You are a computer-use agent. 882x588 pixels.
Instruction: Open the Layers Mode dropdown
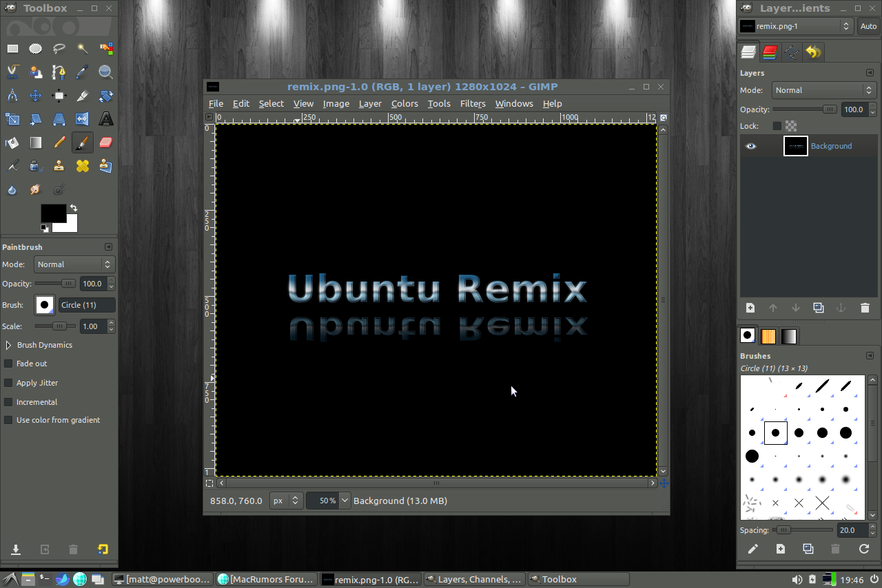(x=823, y=90)
